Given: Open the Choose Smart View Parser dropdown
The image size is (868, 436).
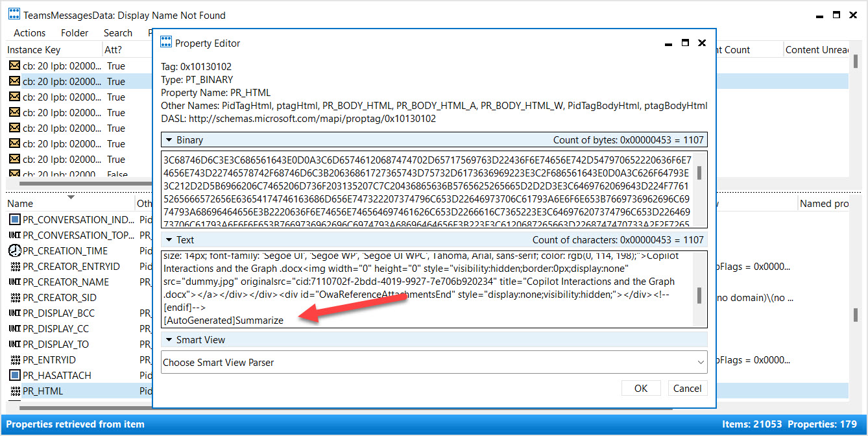Looking at the screenshot, I should coord(700,362).
